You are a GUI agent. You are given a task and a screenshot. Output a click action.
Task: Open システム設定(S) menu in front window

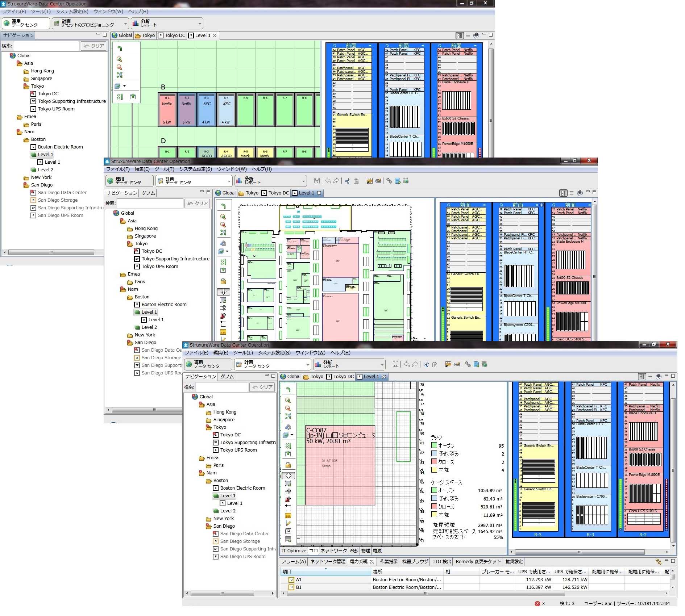coord(274,353)
